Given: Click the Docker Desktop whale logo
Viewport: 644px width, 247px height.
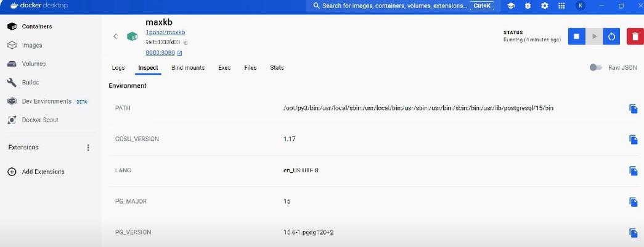Looking at the screenshot, I should [x=13, y=6].
